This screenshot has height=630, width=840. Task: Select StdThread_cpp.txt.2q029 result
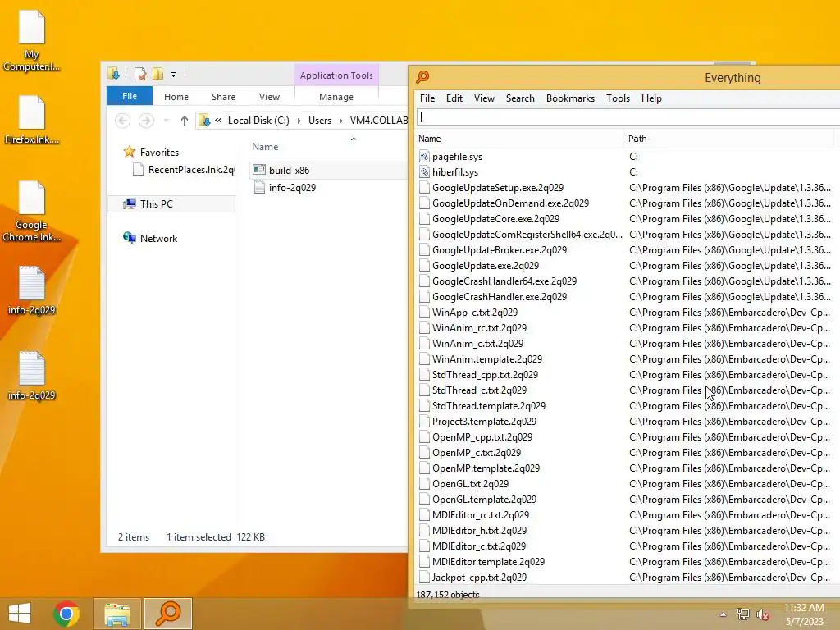[485, 374]
